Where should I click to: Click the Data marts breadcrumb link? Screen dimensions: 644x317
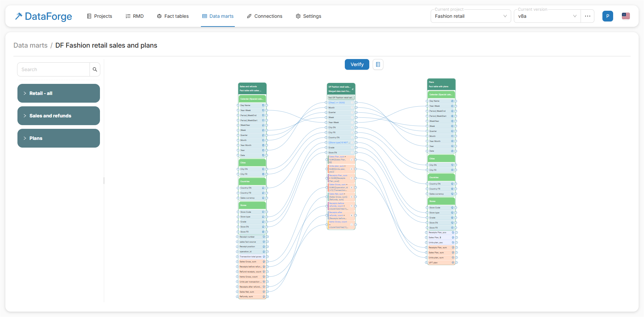tap(31, 45)
